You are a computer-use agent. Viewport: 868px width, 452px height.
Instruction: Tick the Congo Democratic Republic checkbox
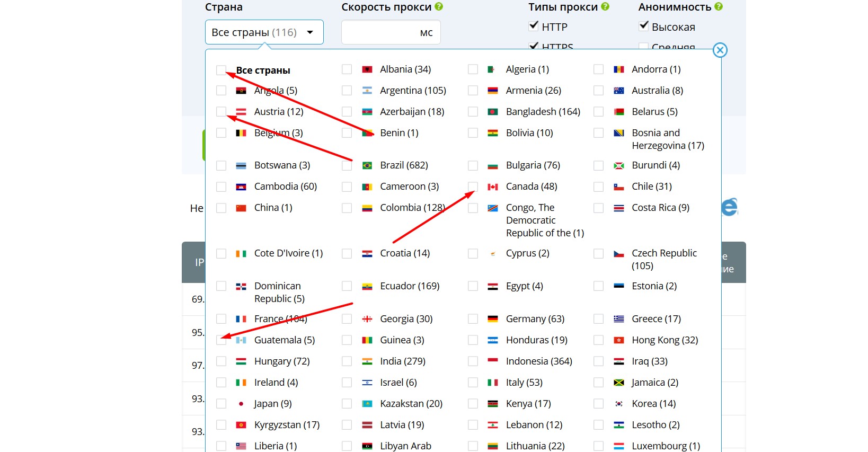click(x=473, y=208)
